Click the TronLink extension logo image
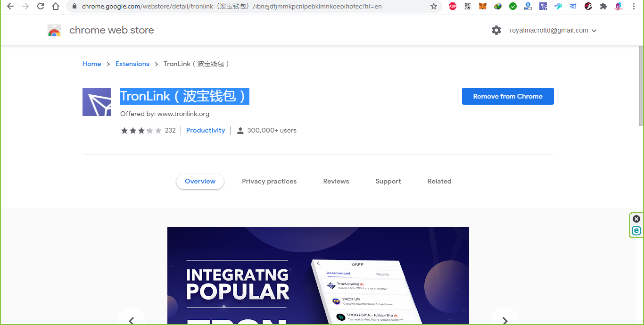 click(x=97, y=102)
